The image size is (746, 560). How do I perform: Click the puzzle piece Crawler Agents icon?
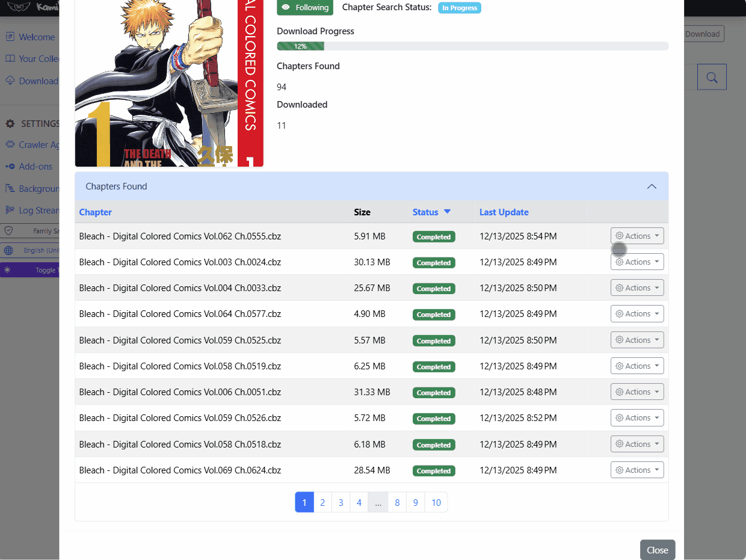[10, 145]
